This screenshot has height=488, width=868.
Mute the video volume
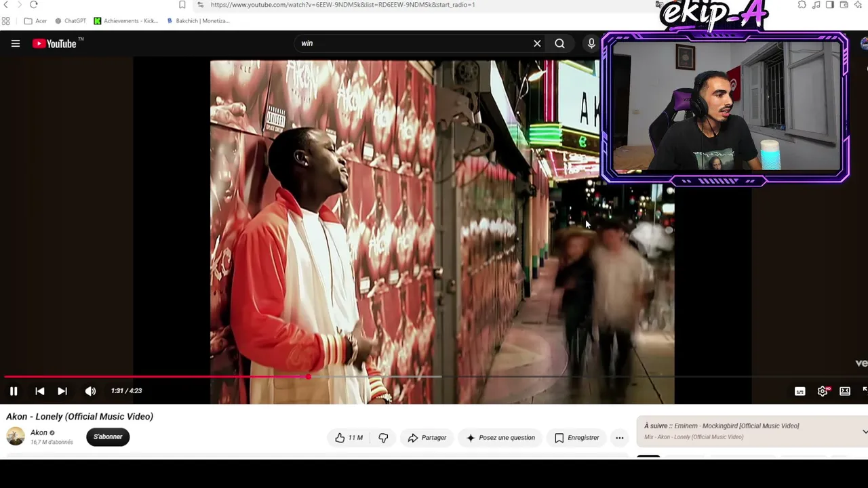point(90,391)
